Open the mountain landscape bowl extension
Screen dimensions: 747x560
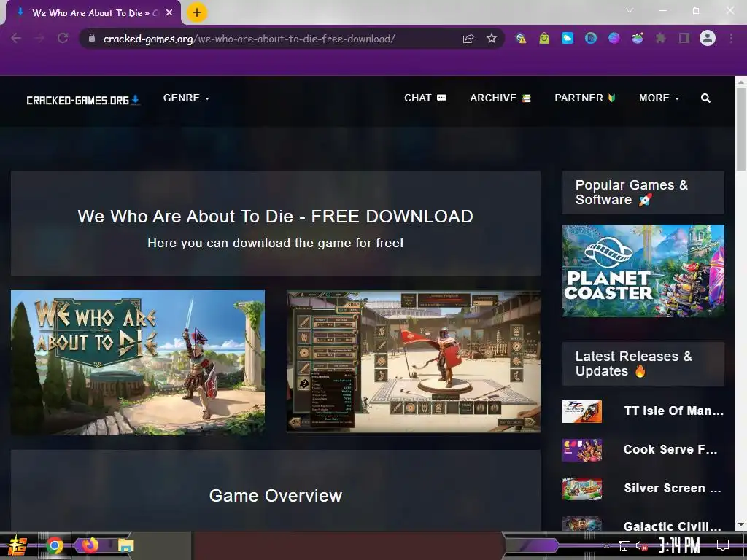point(638,39)
